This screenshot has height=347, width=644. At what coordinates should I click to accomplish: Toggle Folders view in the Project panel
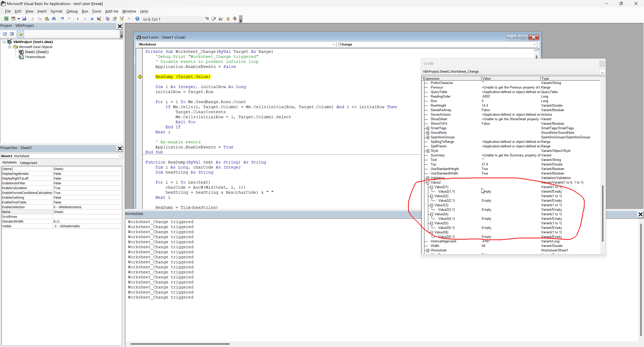(20, 34)
